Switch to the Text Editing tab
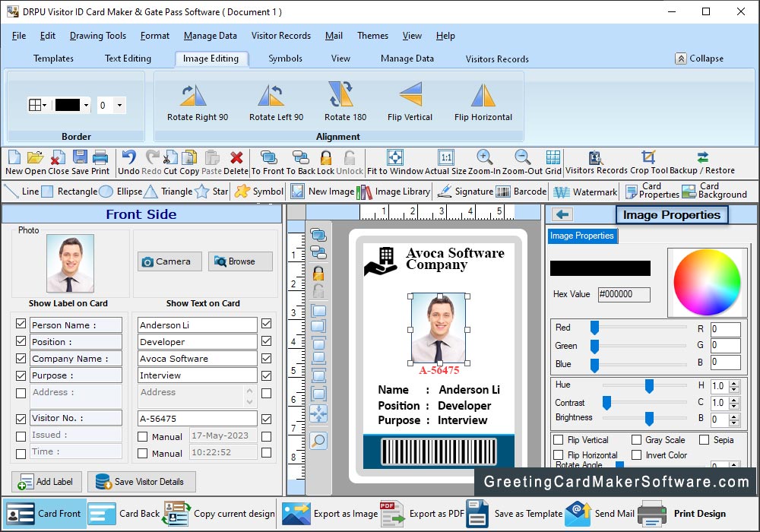The width and height of the screenshot is (760, 532). coord(128,59)
